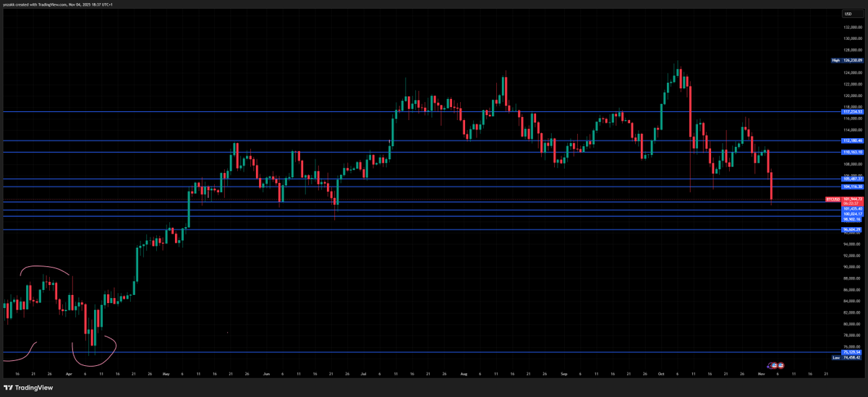Click the 101,435.40 line price label
This screenshot has width=868, height=397.
click(853, 209)
